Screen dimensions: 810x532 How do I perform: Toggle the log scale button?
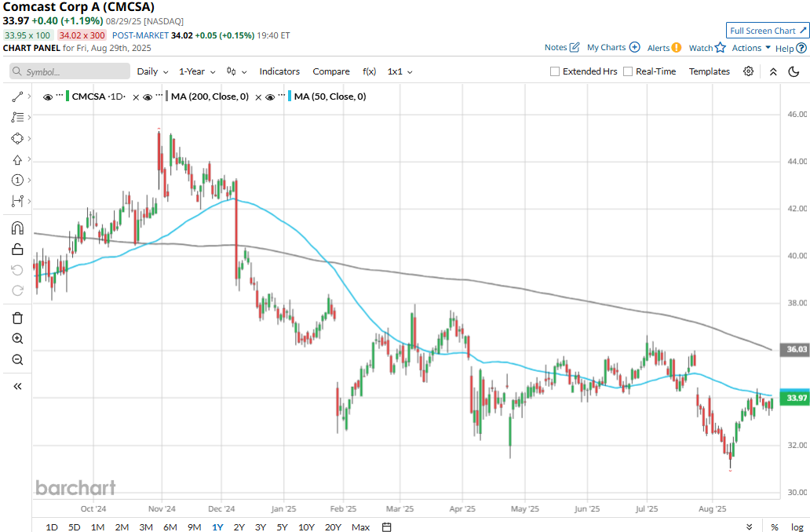(797, 527)
